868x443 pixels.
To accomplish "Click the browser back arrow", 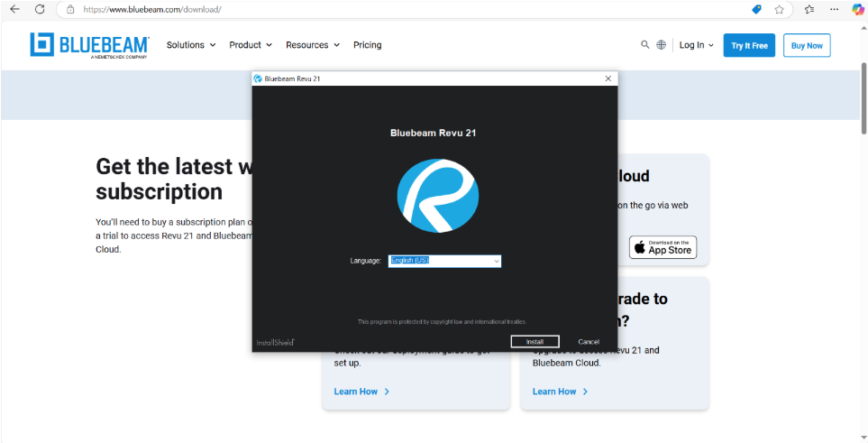I will (x=14, y=9).
